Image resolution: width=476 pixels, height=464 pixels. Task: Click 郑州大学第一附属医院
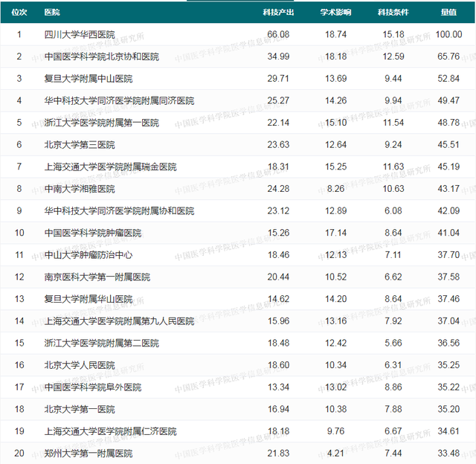pyautogui.click(x=89, y=454)
